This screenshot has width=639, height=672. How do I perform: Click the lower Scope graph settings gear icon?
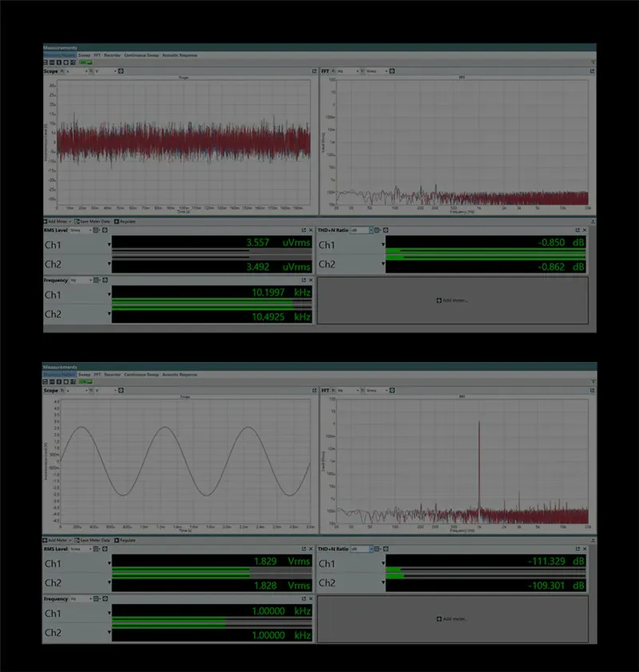[121, 391]
